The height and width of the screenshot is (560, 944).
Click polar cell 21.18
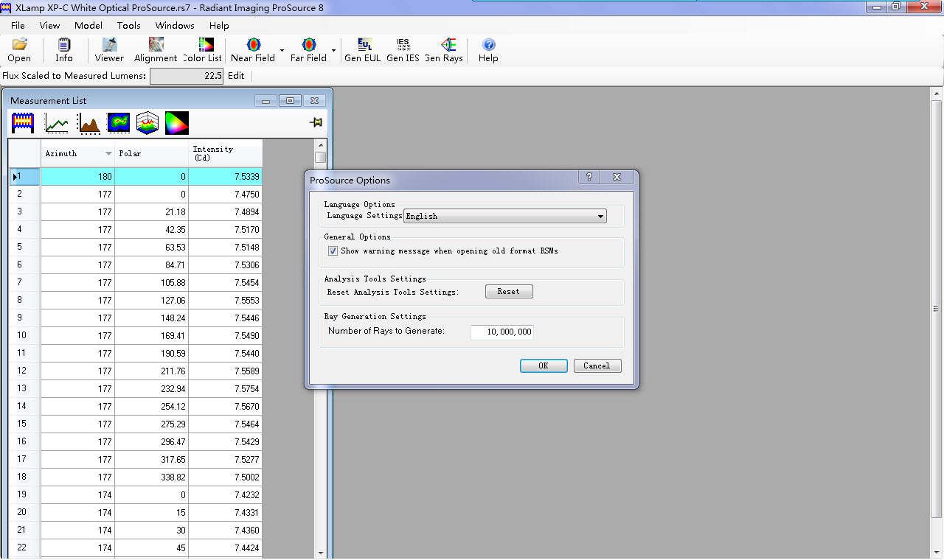click(151, 212)
